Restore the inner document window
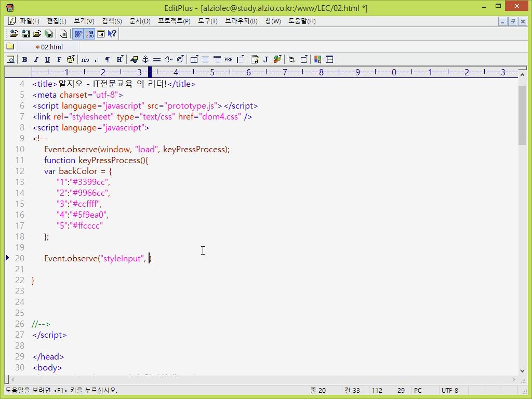The height and width of the screenshot is (399, 532). (513, 21)
